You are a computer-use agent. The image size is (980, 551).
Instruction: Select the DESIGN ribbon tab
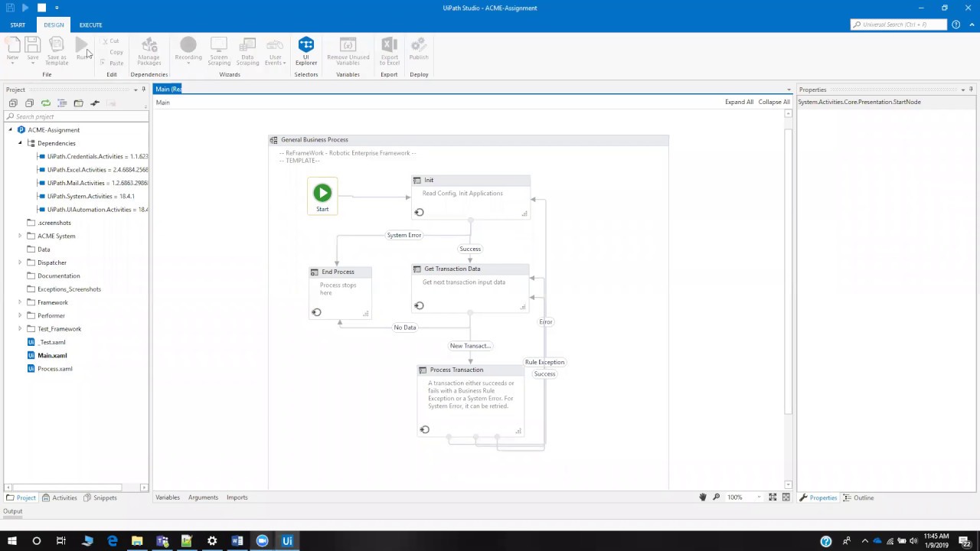click(x=54, y=24)
